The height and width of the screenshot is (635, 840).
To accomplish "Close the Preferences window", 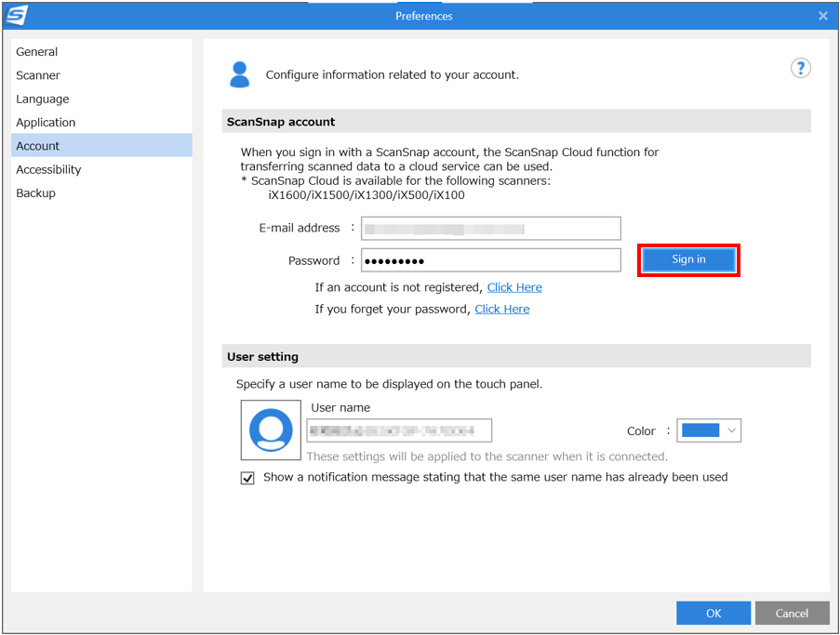I will [x=823, y=16].
